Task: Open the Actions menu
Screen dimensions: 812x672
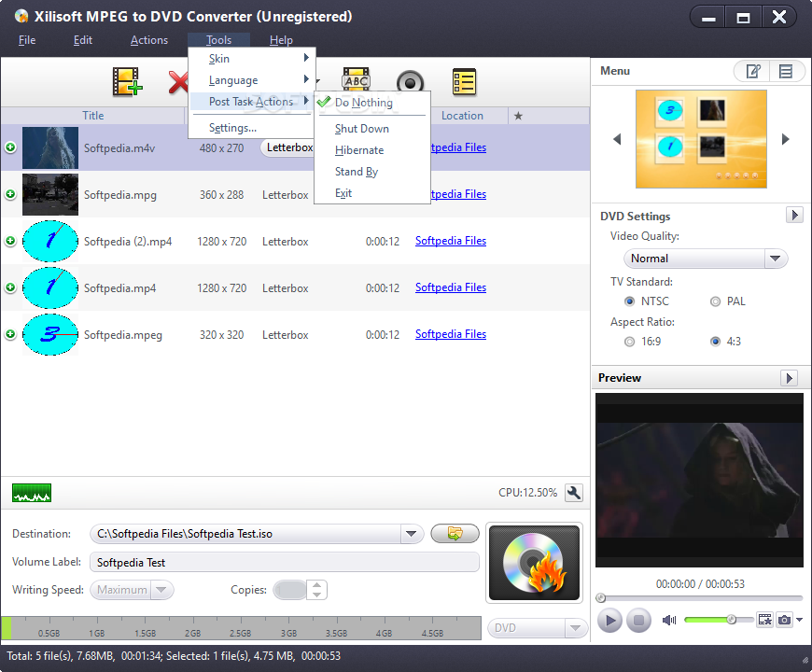Action: click(x=149, y=40)
